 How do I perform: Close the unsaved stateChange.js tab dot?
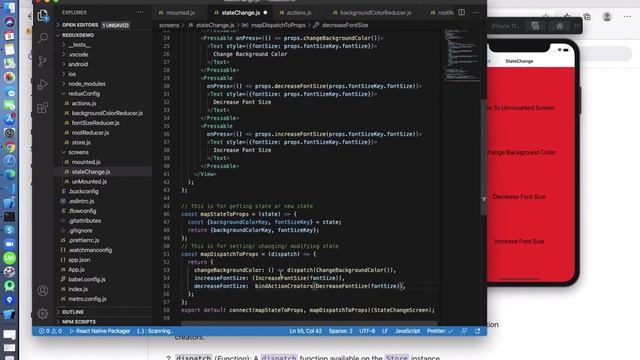tap(265, 13)
